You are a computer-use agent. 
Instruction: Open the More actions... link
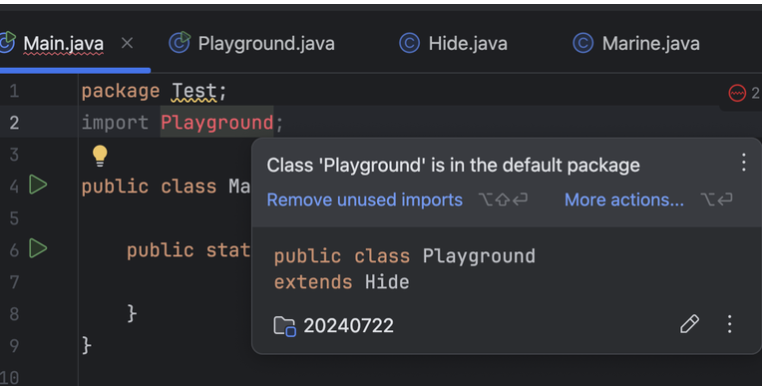[624, 200]
